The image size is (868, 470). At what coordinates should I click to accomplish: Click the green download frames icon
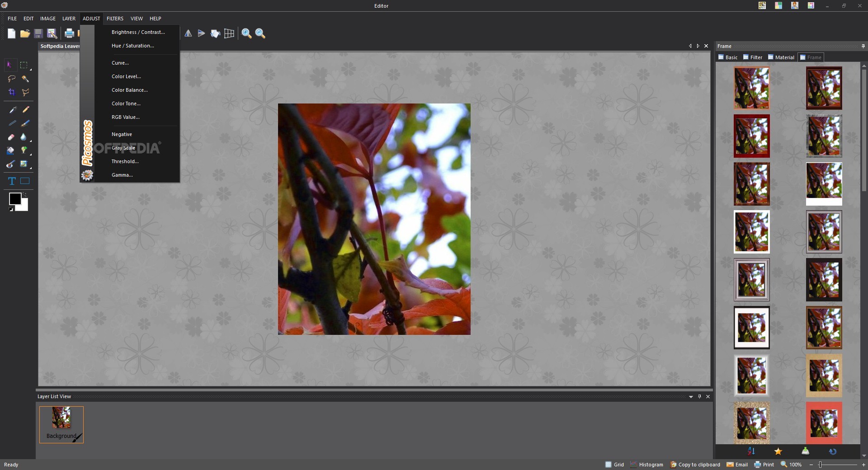point(806,451)
